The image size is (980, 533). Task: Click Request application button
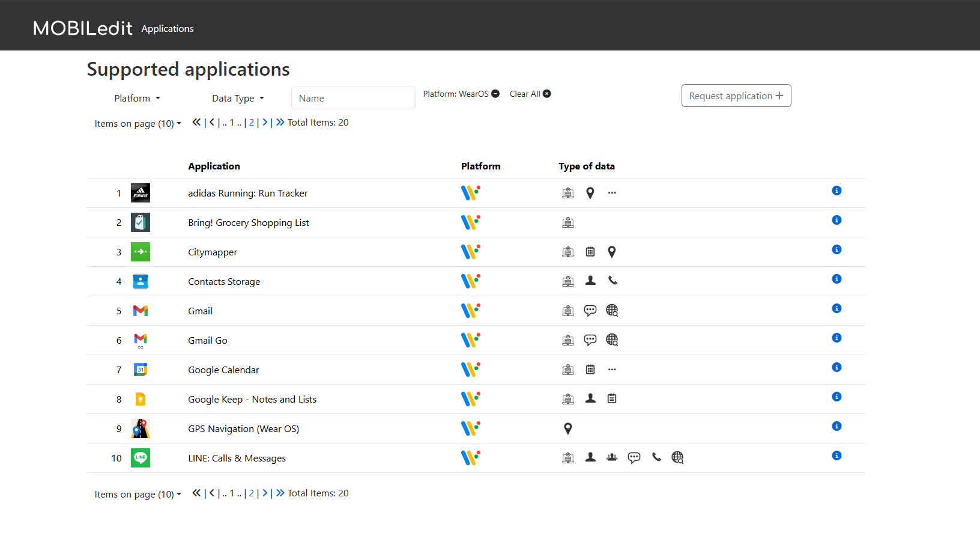[x=736, y=96]
